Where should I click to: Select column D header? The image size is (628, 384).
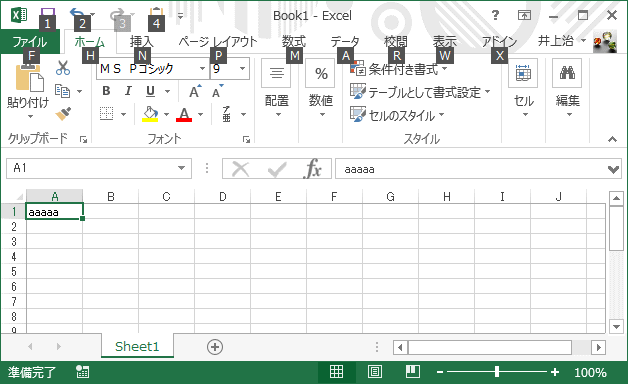[x=222, y=197]
